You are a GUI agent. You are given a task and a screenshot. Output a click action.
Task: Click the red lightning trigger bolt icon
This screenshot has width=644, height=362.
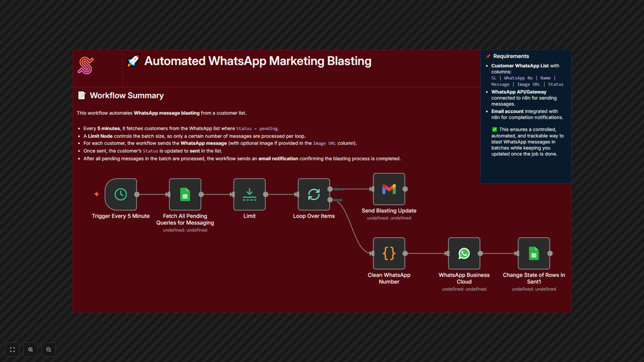pos(97,194)
